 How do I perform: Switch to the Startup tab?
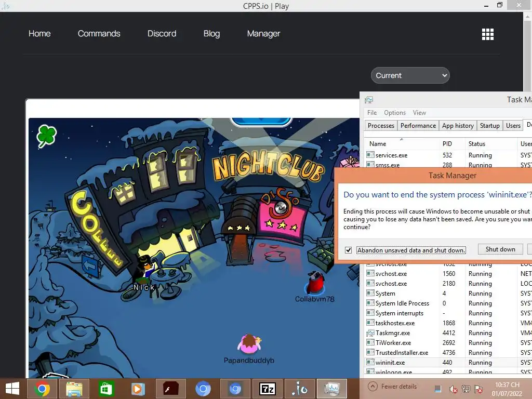tap(489, 126)
